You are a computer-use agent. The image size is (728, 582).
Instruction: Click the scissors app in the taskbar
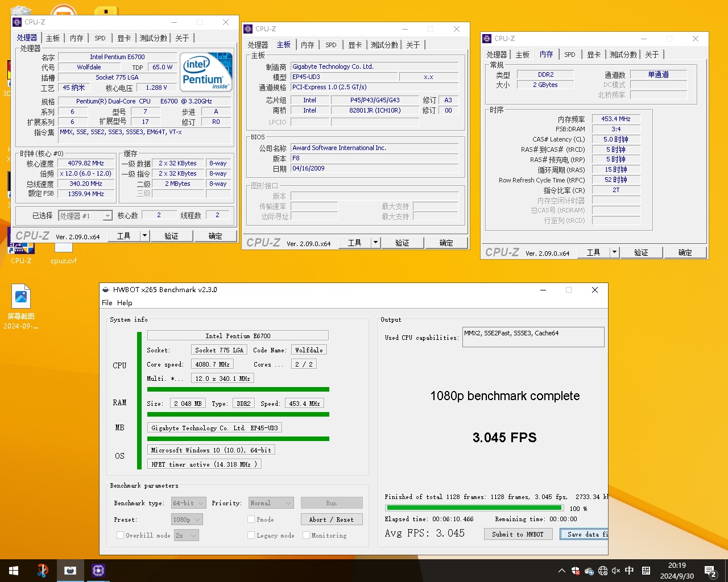(43, 571)
